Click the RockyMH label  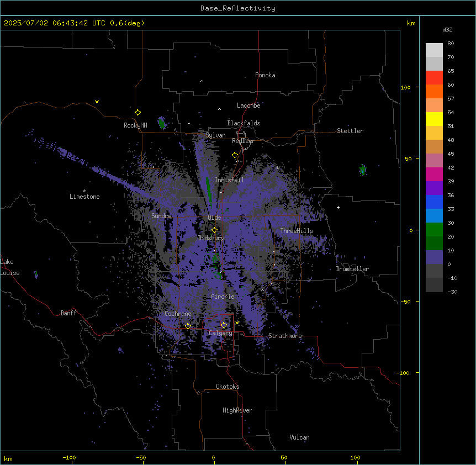135,125
